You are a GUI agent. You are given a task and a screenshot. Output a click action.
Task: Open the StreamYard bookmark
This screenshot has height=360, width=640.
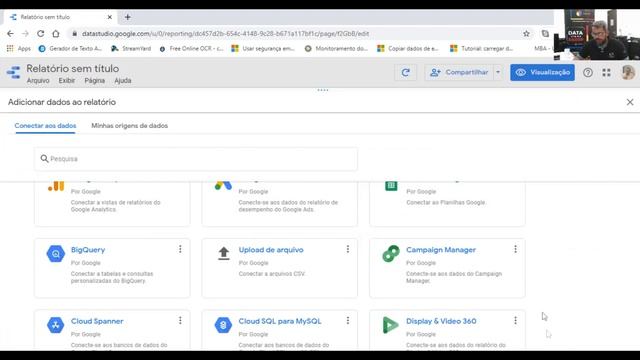[131, 49]
